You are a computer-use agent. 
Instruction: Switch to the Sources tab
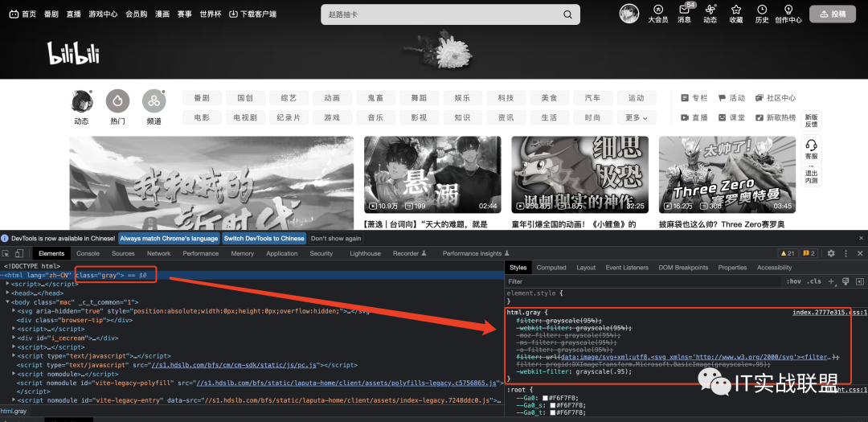click(123, 254)
